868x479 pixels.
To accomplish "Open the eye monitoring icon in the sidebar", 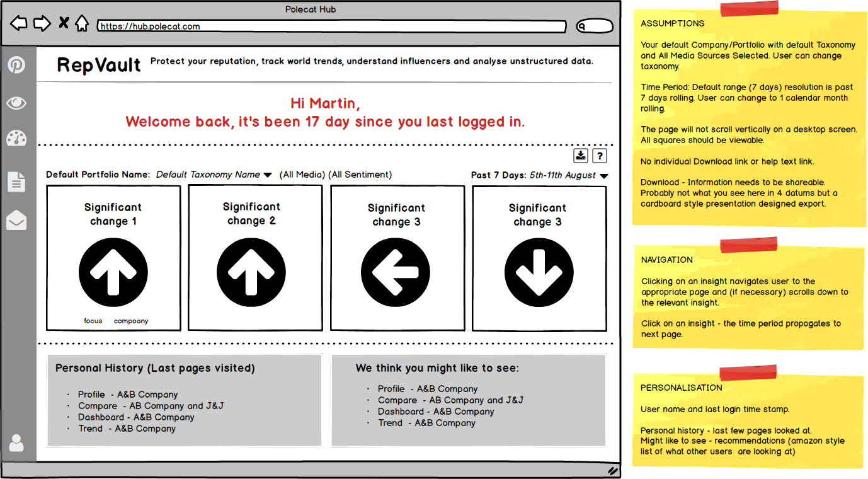I will (x=16, y=103).
